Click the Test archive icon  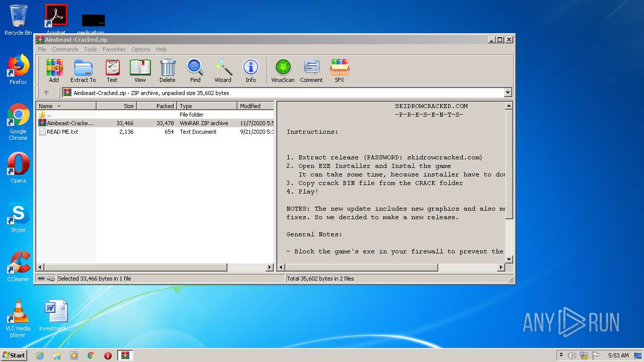112,70
